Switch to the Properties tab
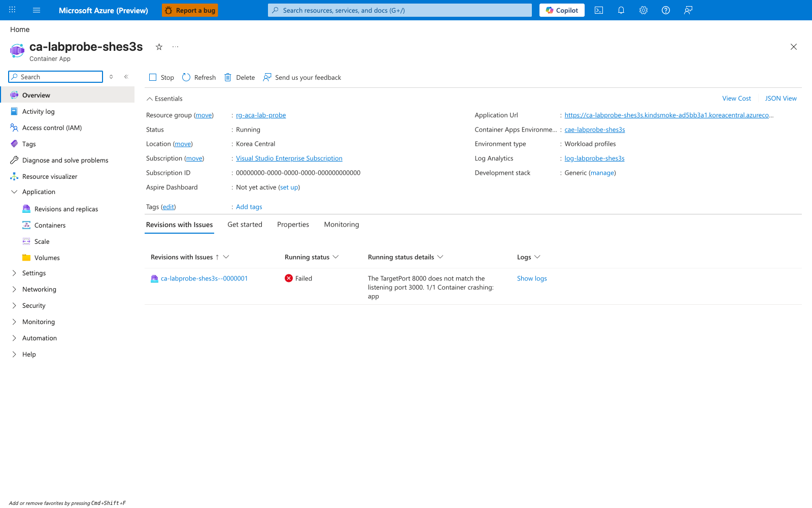The width and height of the screenshot is (812, 508). 293,225
